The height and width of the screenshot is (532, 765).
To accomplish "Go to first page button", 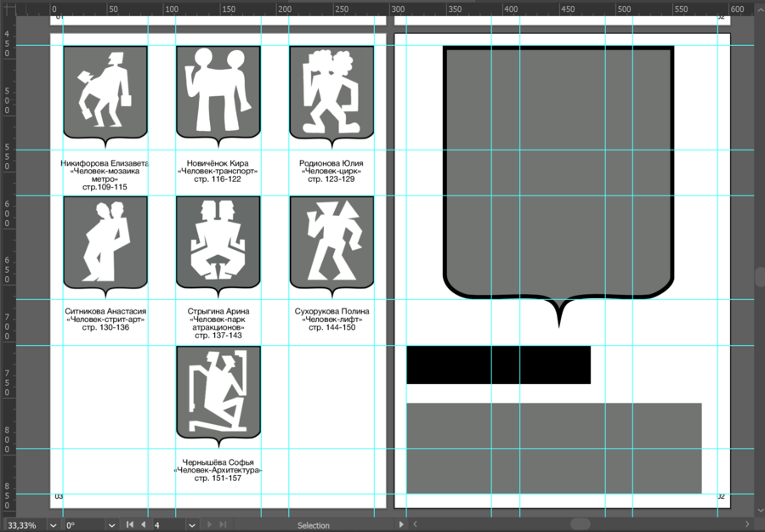I will 130,525.
